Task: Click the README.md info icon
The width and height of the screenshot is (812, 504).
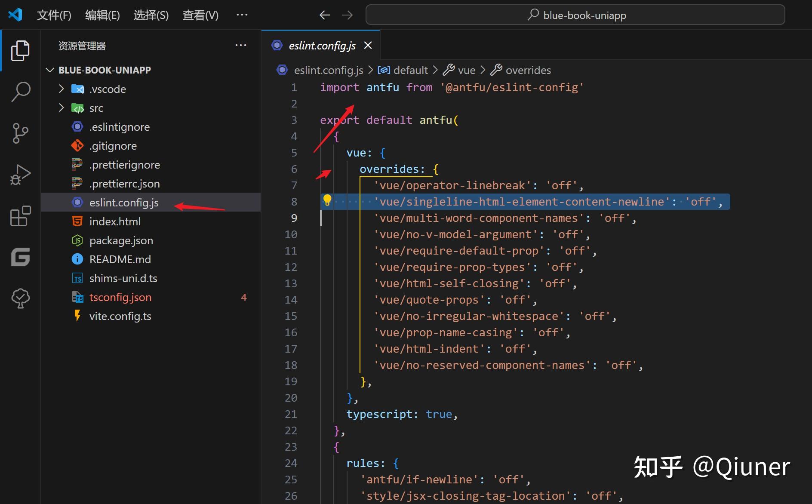Action: [77, 259]
